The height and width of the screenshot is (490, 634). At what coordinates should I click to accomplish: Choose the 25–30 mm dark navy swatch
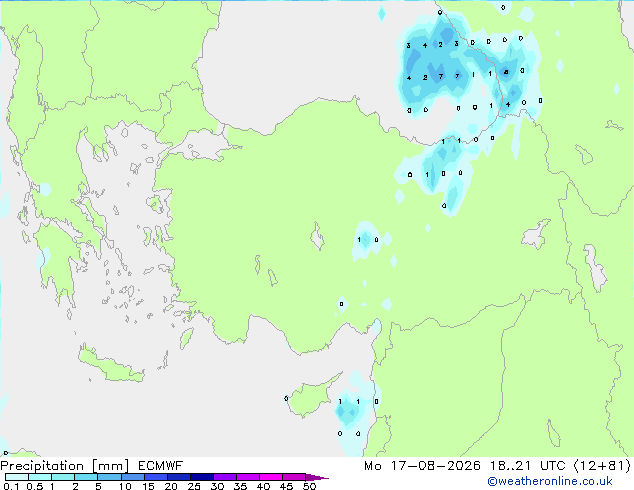coord(201,477)
